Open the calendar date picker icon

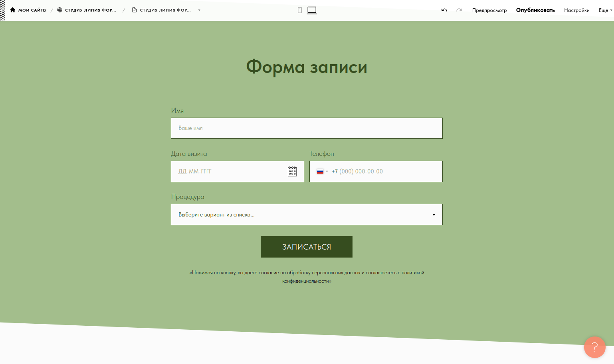point(292,171)
